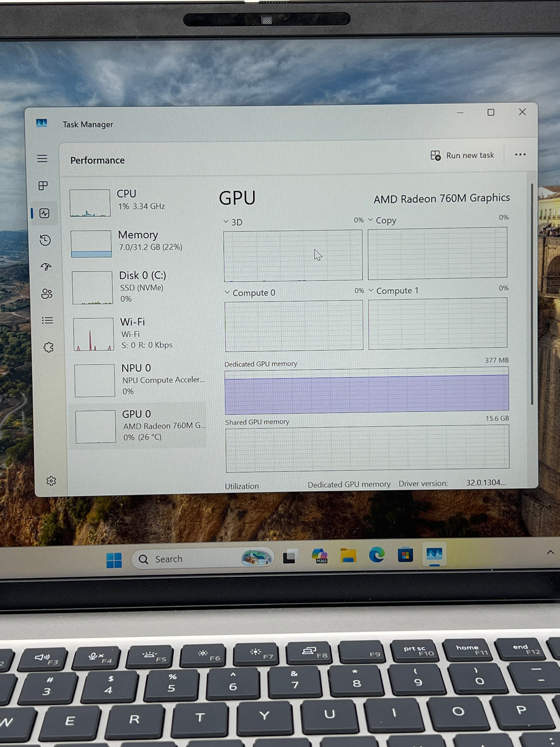
Task: Open the Details page list icon
Action: click(x=48, y=320)
